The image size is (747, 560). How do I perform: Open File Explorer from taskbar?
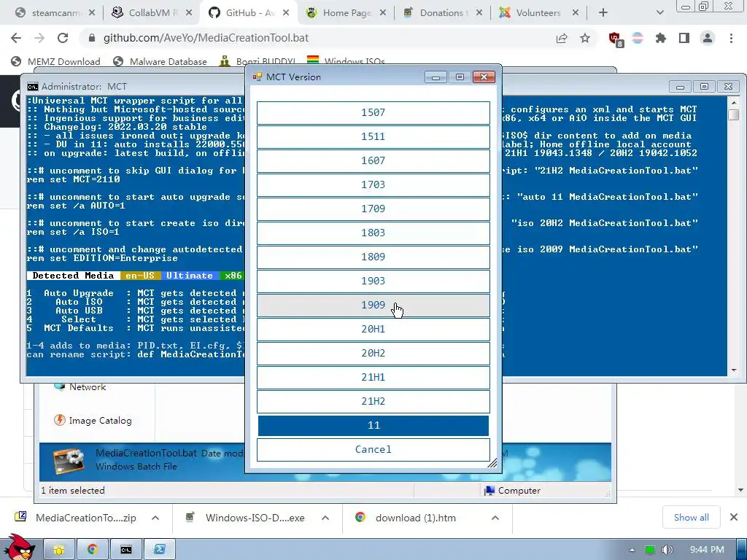[x=60, y=550]
